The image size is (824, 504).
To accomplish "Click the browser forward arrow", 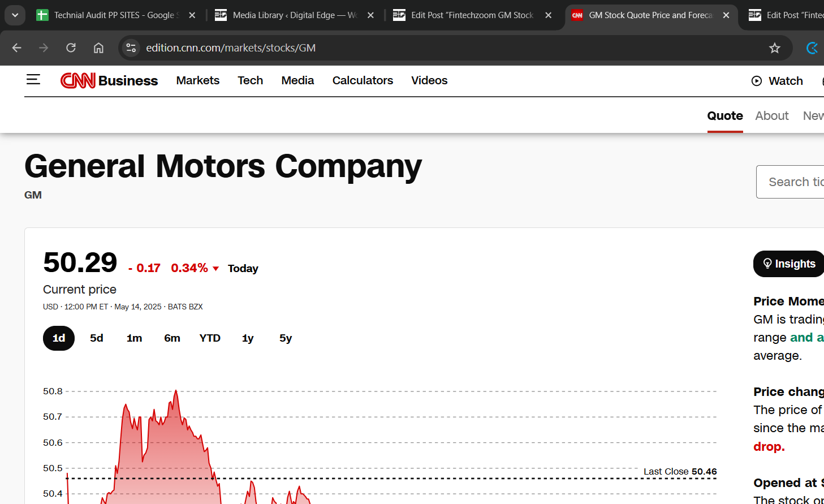I will (x=44, y=48).
